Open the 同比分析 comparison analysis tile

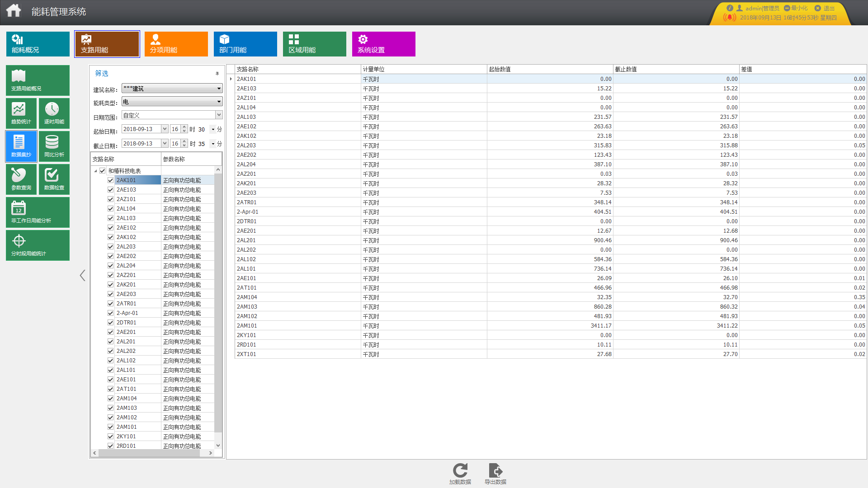tap(54, 146)
